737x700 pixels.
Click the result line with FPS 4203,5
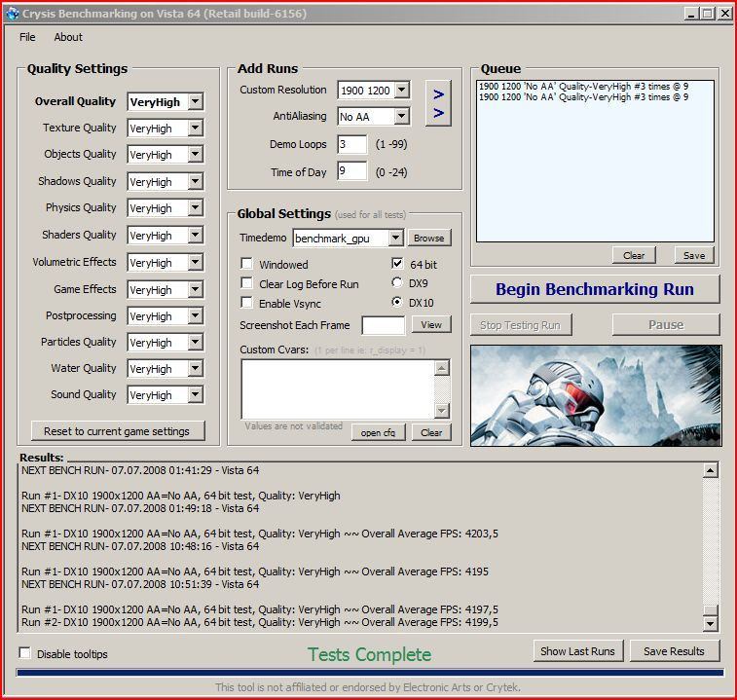click(259, 534)
